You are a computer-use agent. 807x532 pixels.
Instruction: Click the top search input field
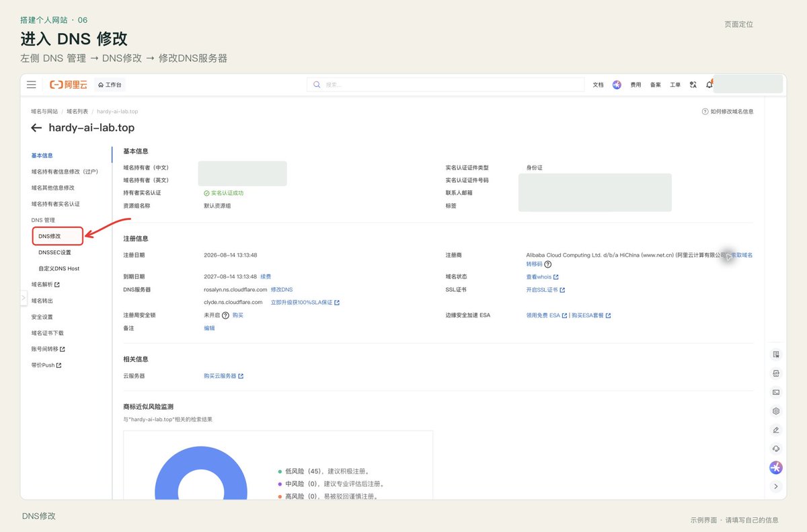click(x=445, y=85)
